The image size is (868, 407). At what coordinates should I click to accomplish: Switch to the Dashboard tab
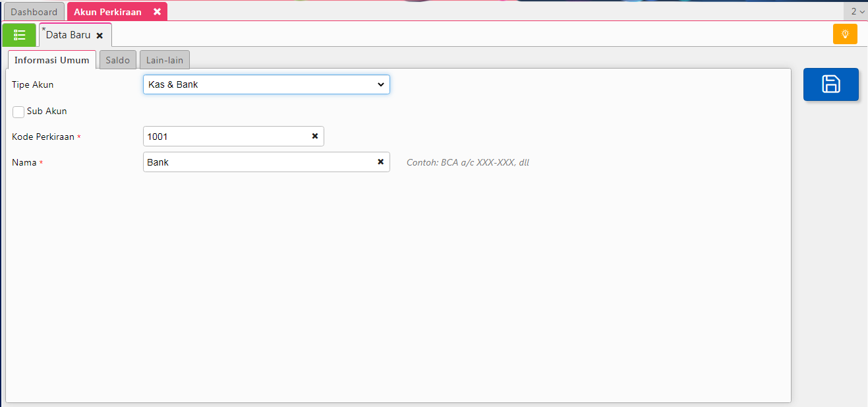click(34, 12)
